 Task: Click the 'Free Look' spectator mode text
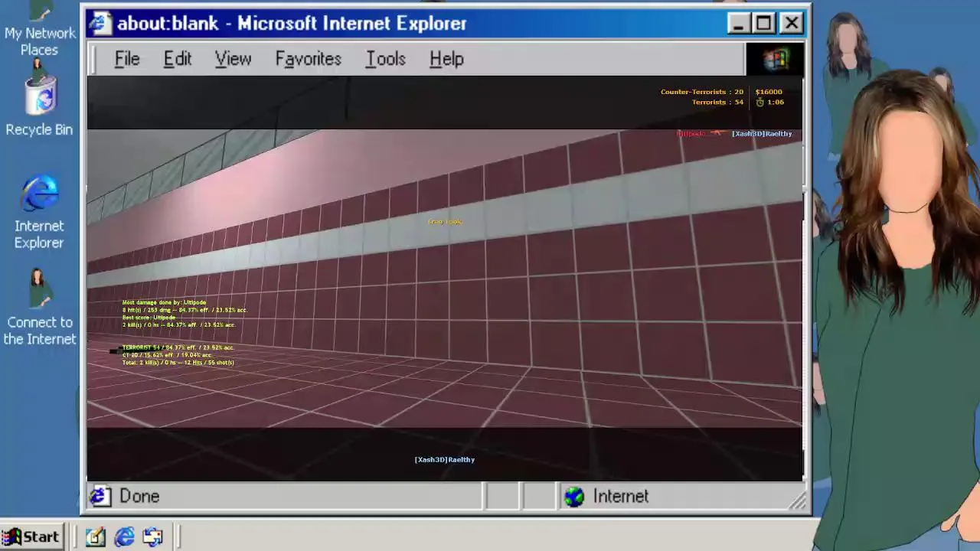(445, 222)
